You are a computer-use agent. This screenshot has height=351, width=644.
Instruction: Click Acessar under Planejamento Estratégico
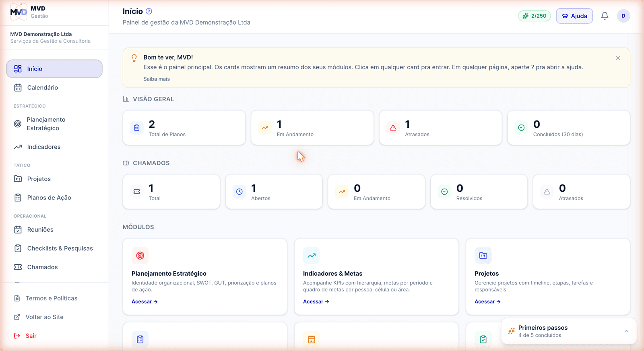pos(144,301)
